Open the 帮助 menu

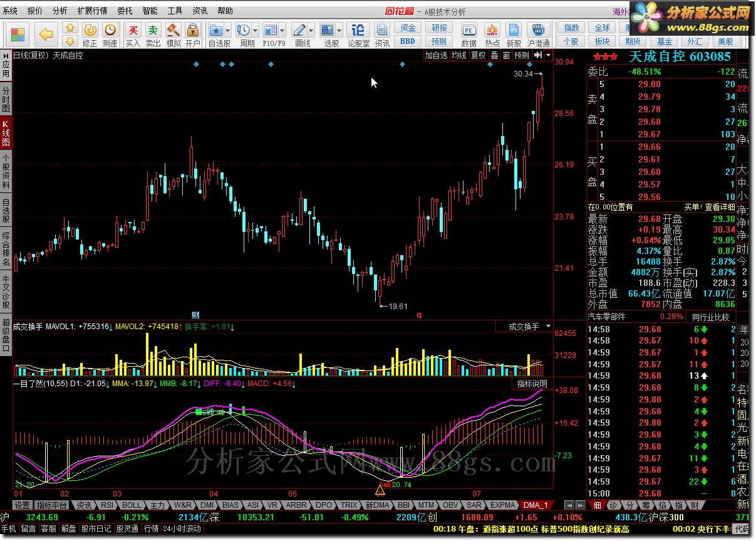click(225, 11)
